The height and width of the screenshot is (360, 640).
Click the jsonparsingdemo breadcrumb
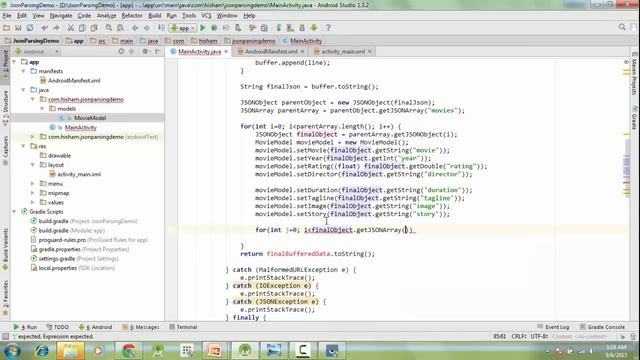[x=253, y=41]
